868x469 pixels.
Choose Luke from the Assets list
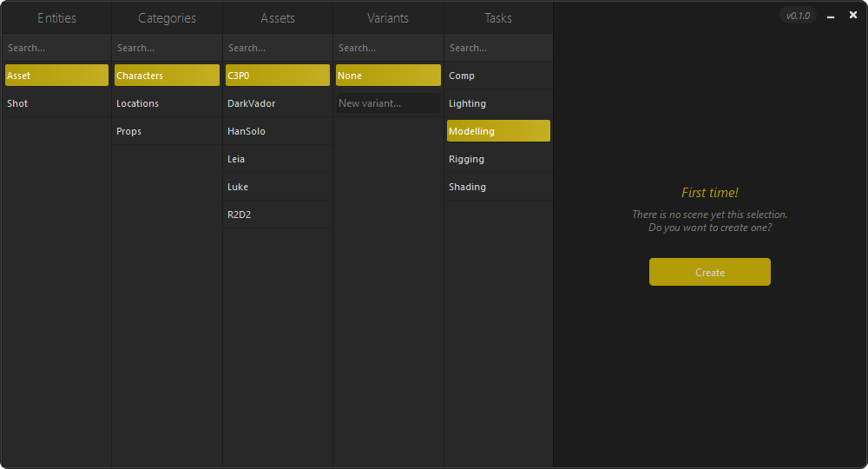277,187
